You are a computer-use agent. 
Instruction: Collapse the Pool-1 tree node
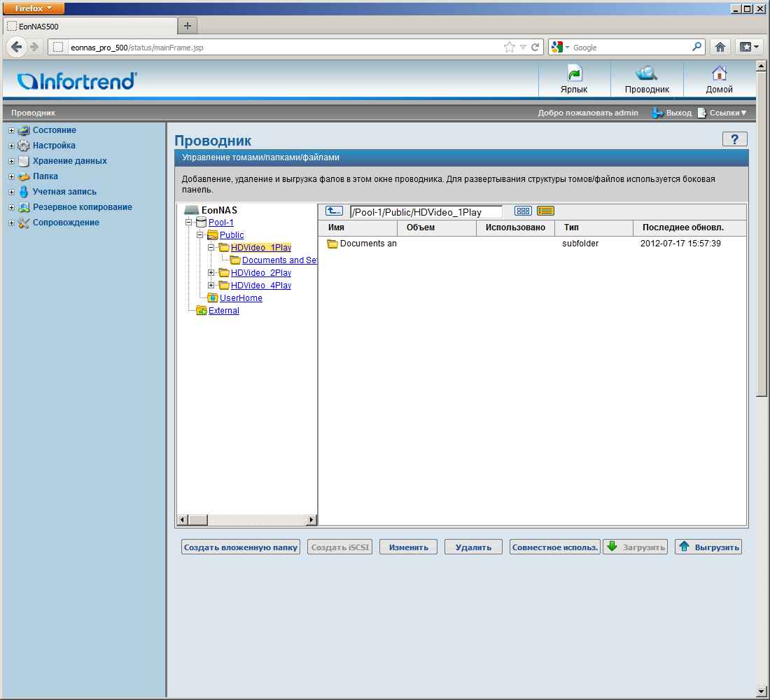(x=188, y=223)
